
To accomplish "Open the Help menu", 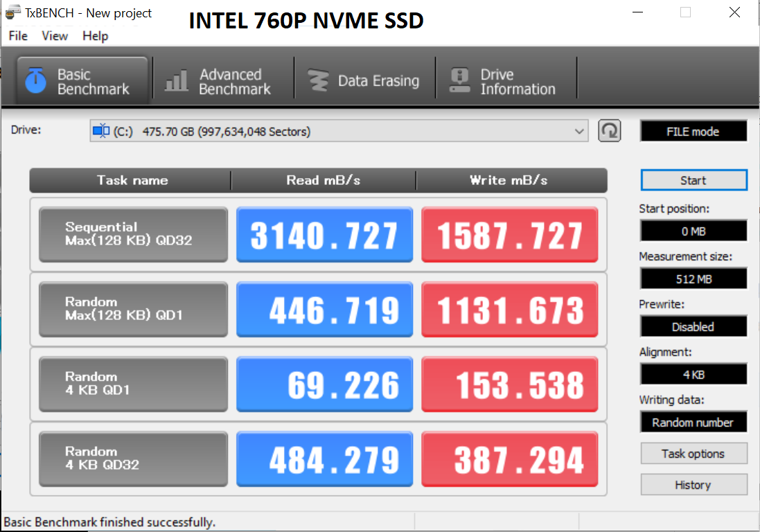I will click(95, 36).
